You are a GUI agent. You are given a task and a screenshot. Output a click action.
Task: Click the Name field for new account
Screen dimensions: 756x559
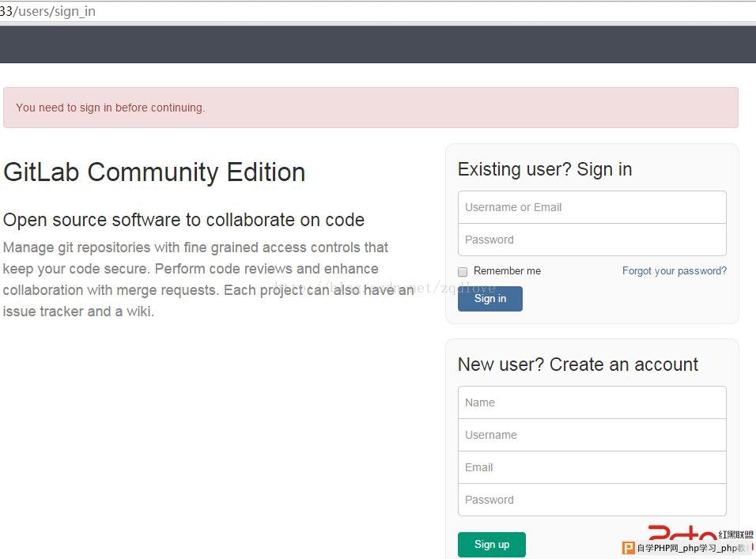pyautogui.click(x=592, y=402)
